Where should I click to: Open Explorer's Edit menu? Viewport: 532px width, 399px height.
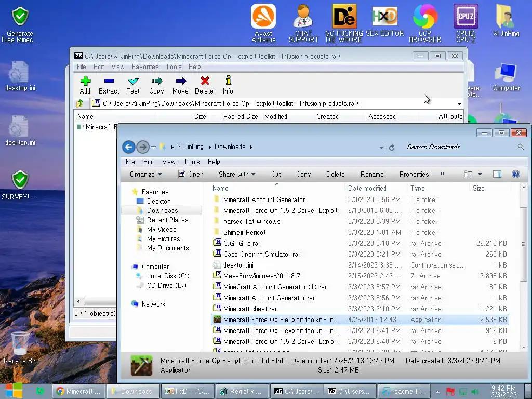[149, 162]
